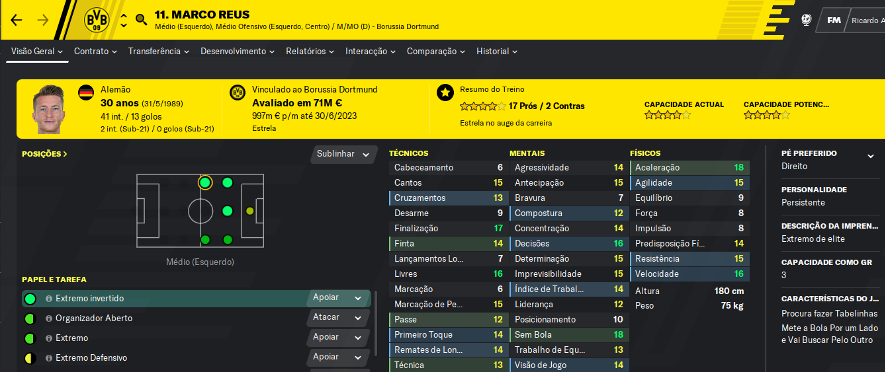Select the central attacking midfielder position dot
The image size is (885, 372).
227,211
